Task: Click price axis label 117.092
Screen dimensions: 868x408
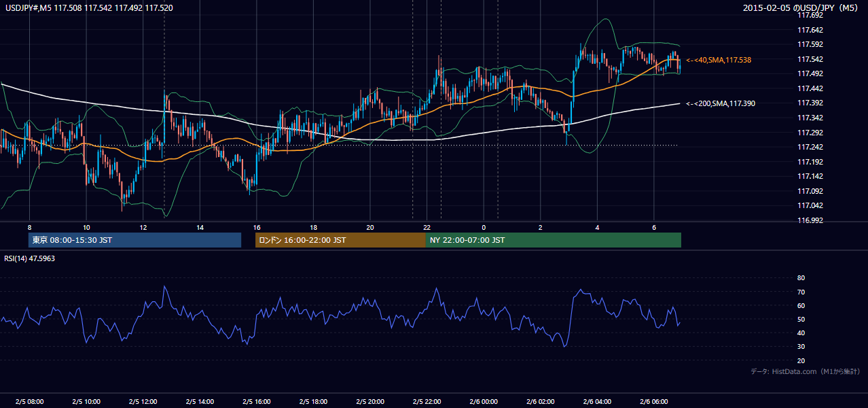Action: click(810, 191)
